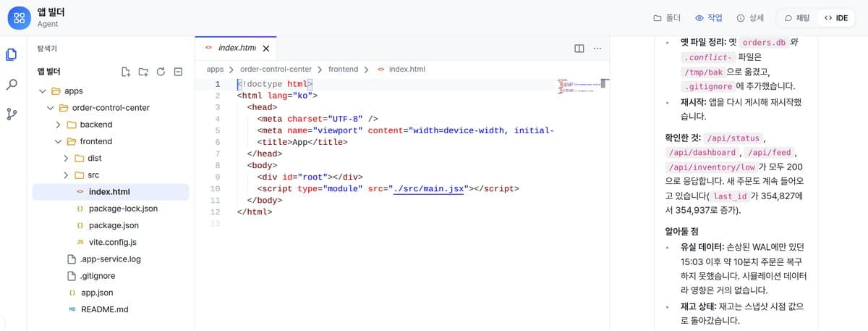
Task: Switch to the 상세 view
Action: (x=751, y=17)
